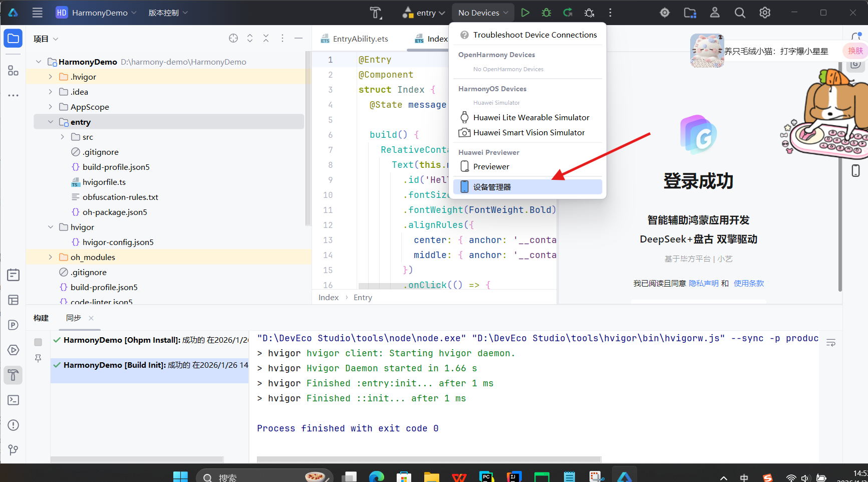
Task: Open oh-package.json5 file
Action: [x=115, y=212]
